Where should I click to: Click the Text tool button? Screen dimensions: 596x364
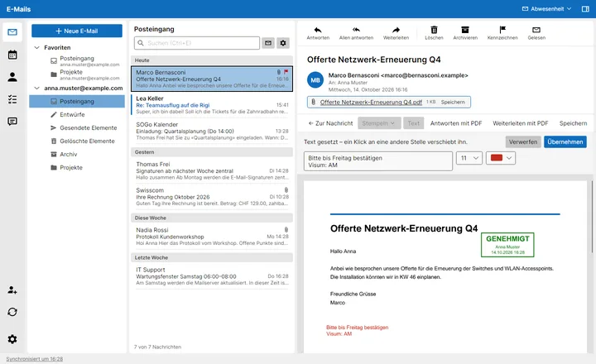point(413,123)
